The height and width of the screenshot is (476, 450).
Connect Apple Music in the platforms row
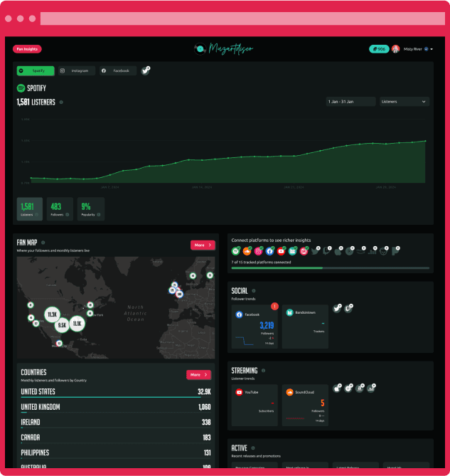pos(338,250)
